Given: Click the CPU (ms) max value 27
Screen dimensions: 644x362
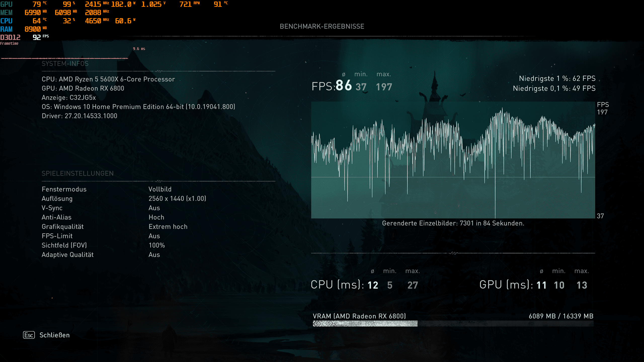Looking at the screenshot, I should [413, 285].
